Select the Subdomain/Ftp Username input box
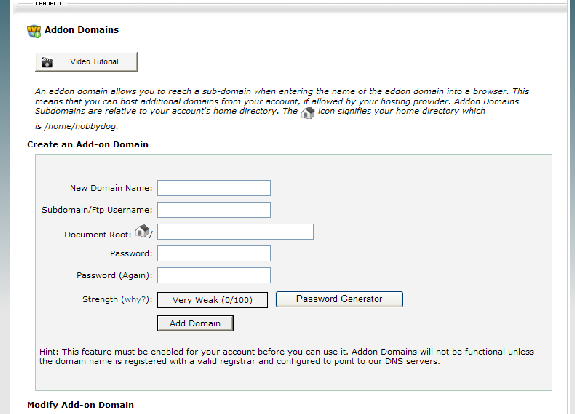 (x=214, y=210)
